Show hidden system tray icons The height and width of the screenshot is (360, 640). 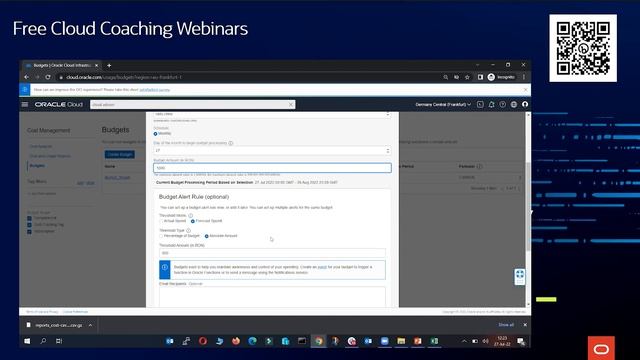(x=464, y=341)
